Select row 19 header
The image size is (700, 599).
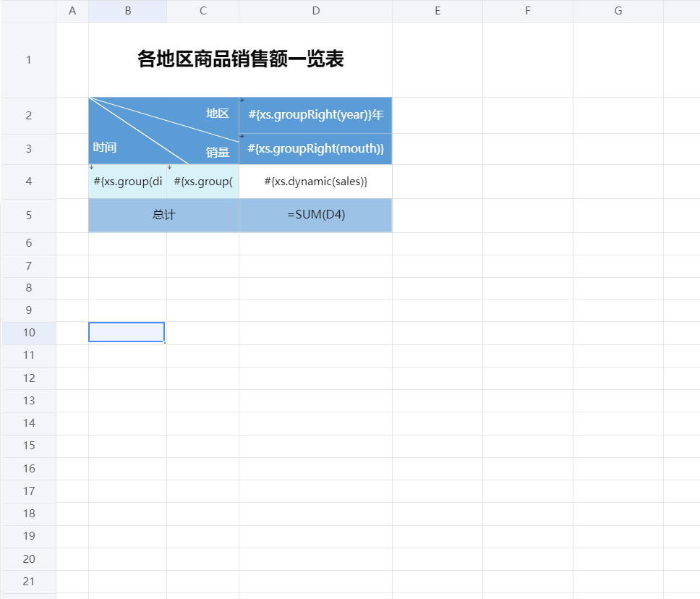click(x=29, y=536)
